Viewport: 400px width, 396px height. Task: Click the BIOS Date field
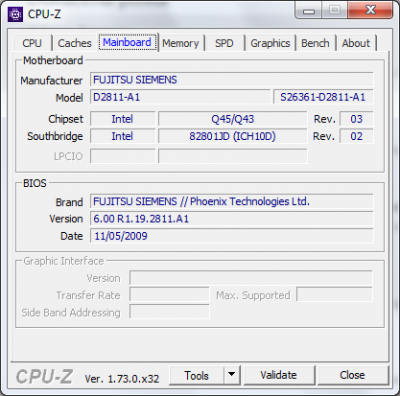(x=232, y=236)
